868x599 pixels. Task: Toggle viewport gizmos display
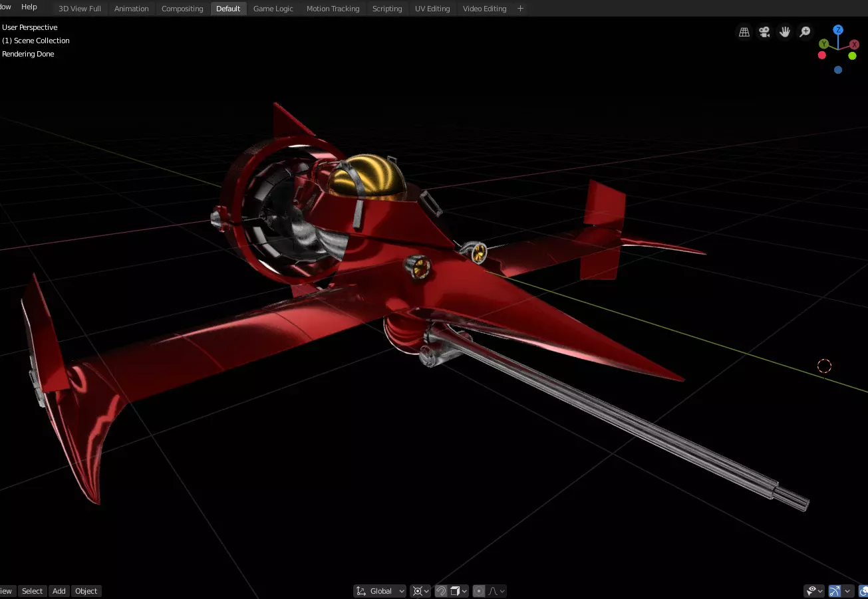point(835,591)
